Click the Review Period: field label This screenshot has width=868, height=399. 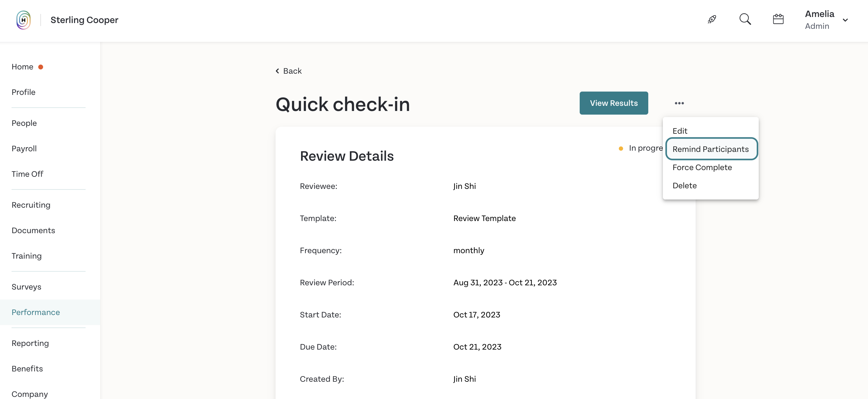click(x=327, y=283)
